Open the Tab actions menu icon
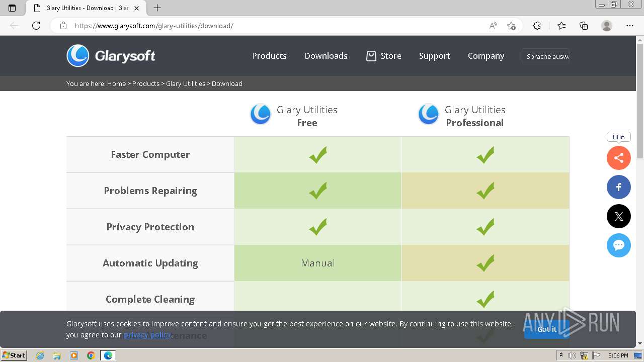The image size is (644, 362). pos(12,8)
